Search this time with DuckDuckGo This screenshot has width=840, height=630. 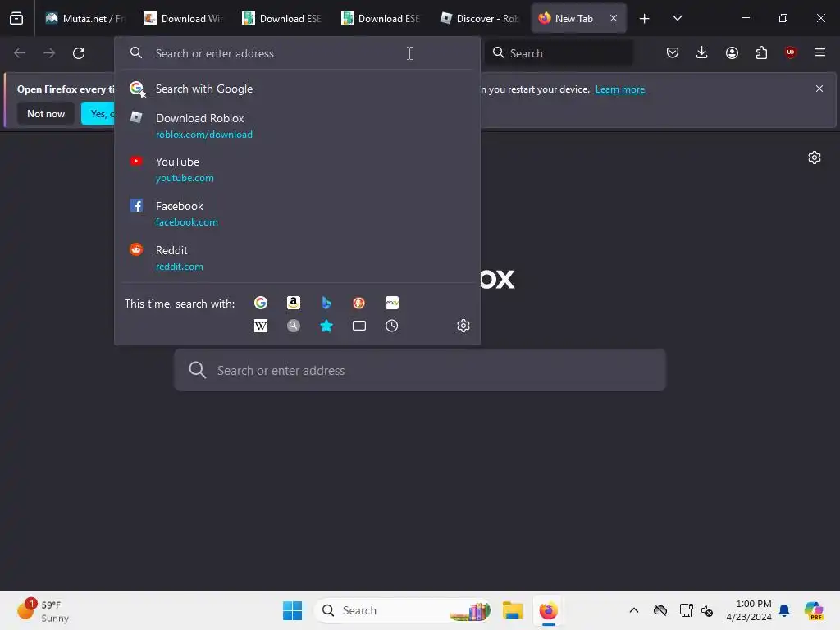[359, 303]
